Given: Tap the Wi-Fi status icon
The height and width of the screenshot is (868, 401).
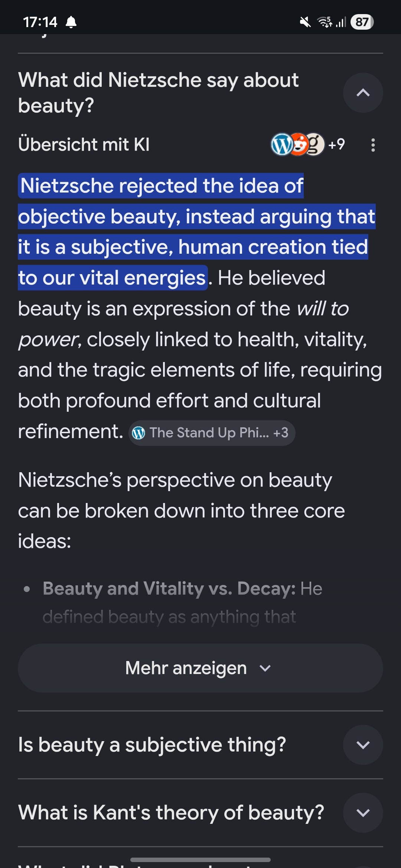Looking at the screenshot, I should coord(325,22).
